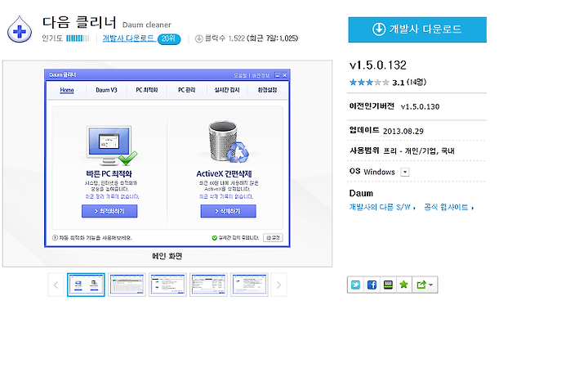Click the third share icon next to Facebook

pyautogui.click(x=388, y=285)
